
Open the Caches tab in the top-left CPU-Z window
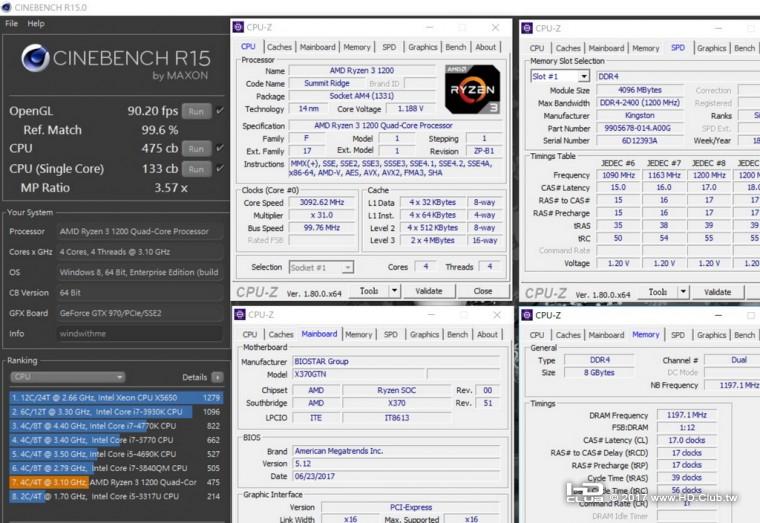click(279, 47)
